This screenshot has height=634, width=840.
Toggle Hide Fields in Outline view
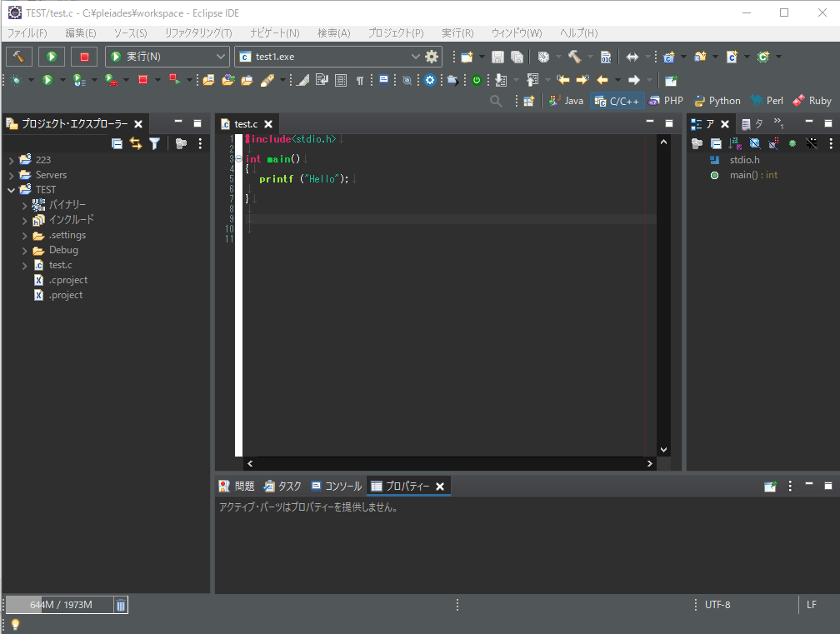tap(754, 143)
